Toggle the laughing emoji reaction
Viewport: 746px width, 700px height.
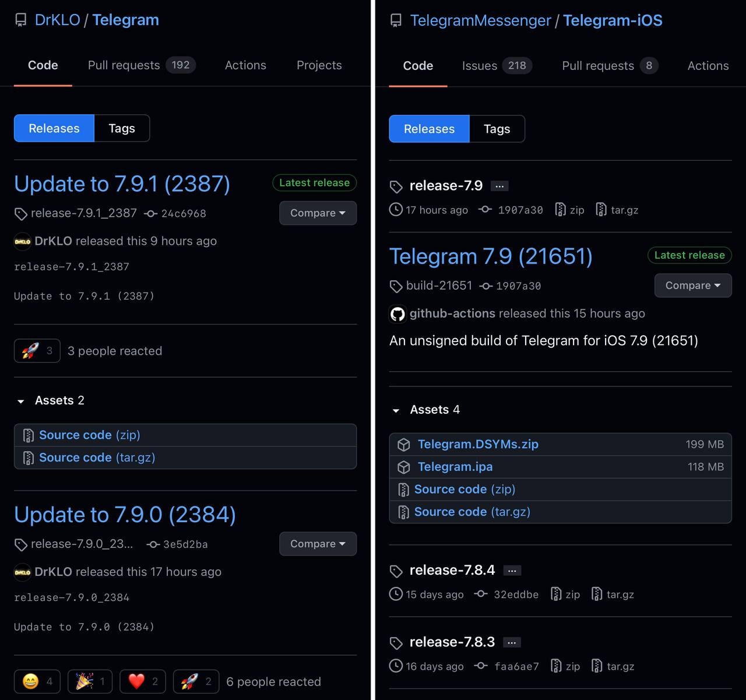[37, 681]
